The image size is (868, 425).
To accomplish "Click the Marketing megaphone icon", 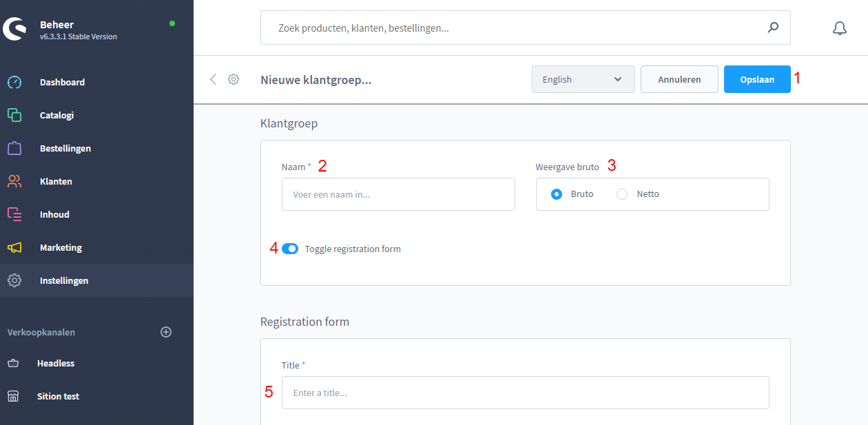I will pos(14,247).
